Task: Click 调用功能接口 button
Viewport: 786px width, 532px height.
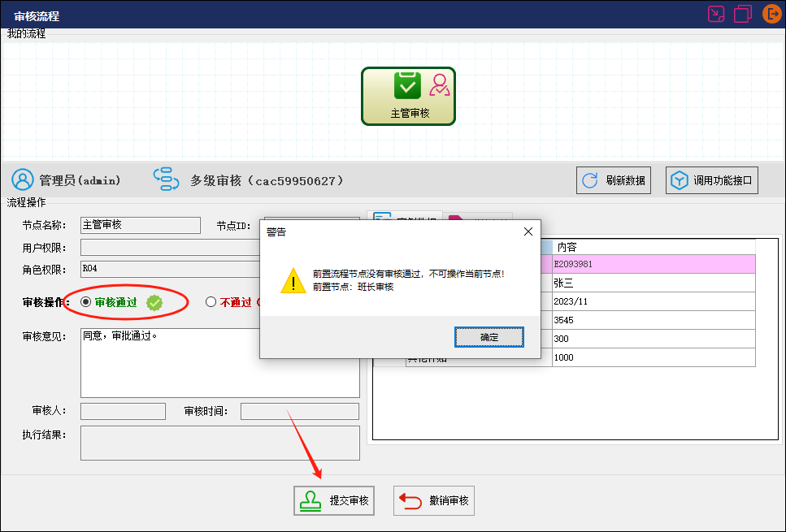Action: (x=712, y=180)
